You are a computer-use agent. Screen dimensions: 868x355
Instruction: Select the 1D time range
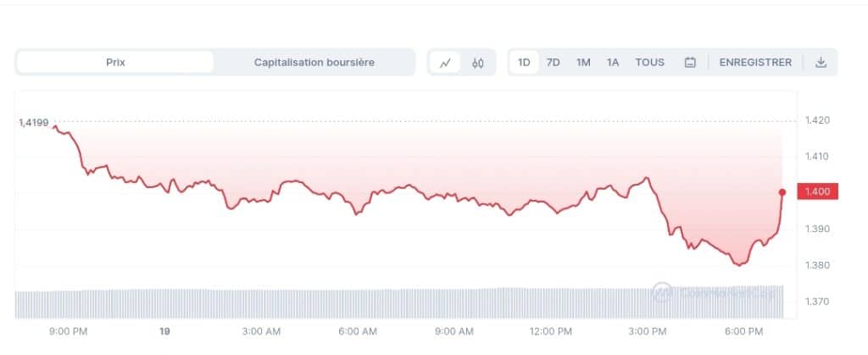tap(524, 63)
